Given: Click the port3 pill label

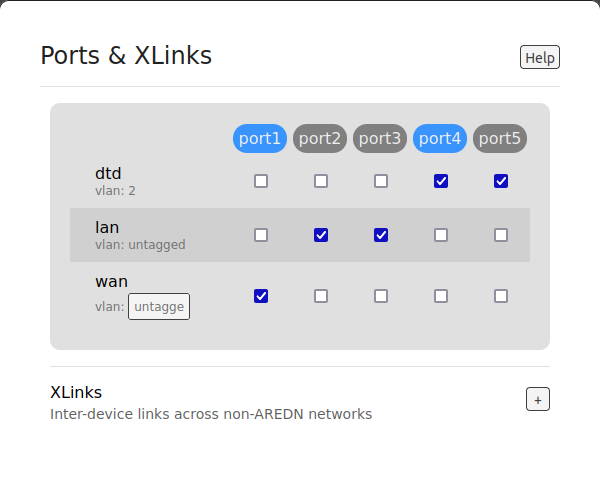Looking at the screenshot, I should point(380,138).
